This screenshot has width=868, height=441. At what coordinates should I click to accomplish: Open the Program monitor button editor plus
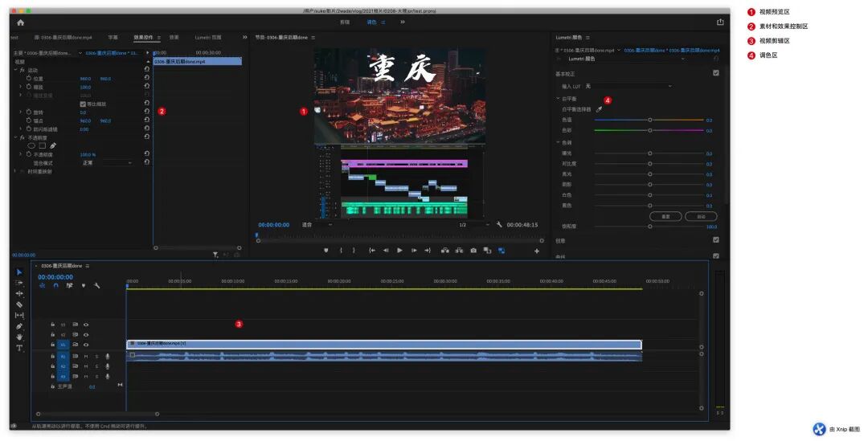pos(536,251)
